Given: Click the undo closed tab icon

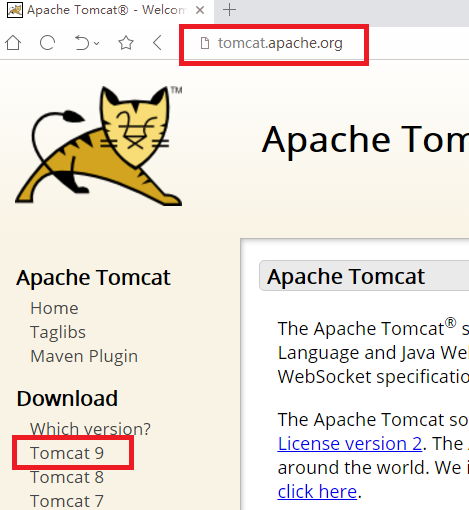Looking at the screenshot, I should [82, 43].
